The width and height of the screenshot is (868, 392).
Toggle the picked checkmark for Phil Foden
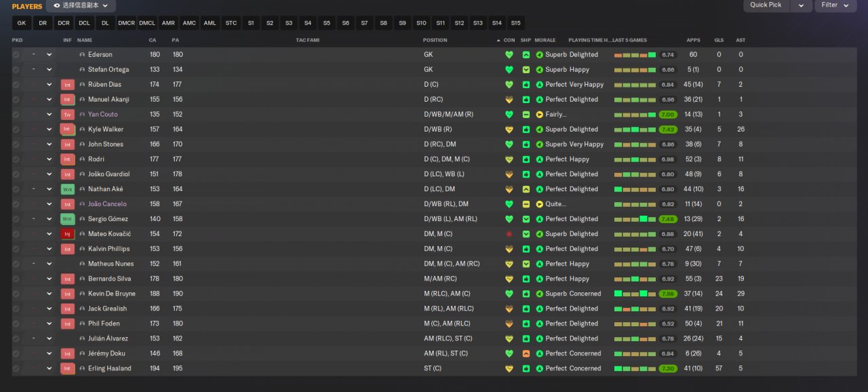click(x=16, y=324)
